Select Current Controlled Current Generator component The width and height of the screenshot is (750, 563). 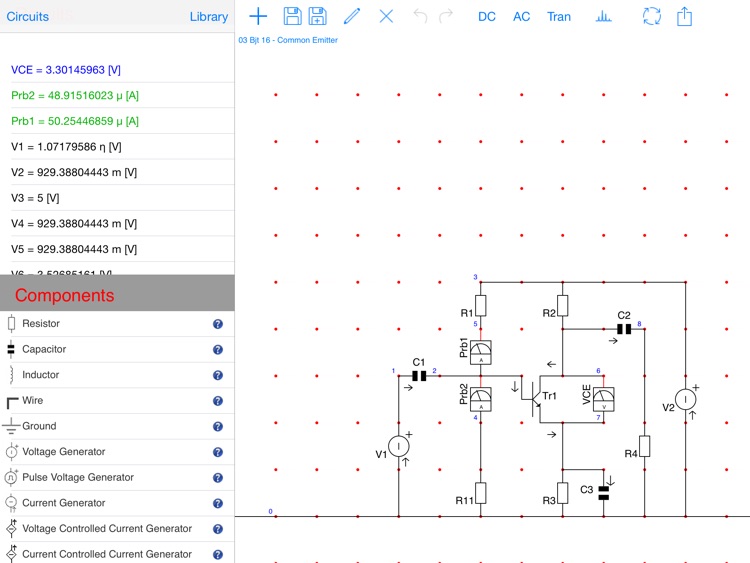117,554
